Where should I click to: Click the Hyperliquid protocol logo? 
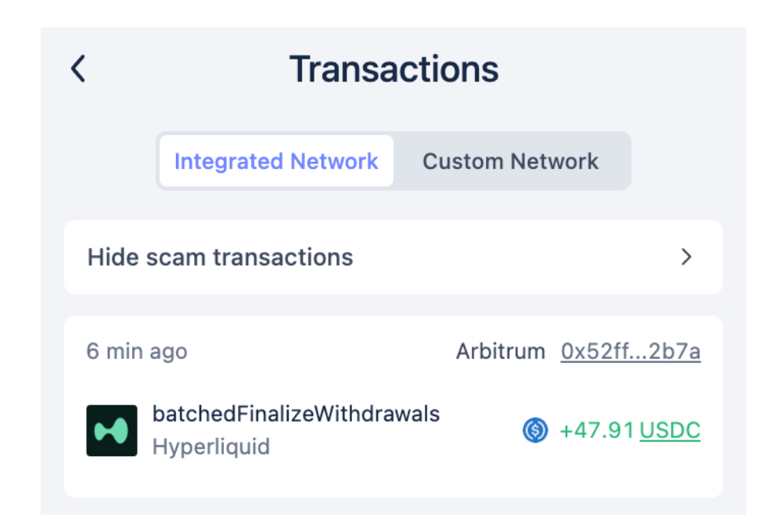(111, 430)
